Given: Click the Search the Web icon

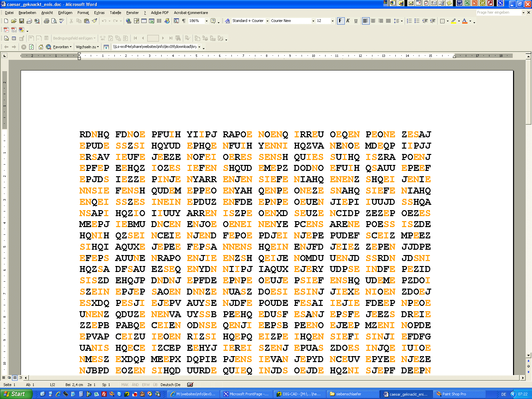Looking at the screenshot, I should [48, 47].
